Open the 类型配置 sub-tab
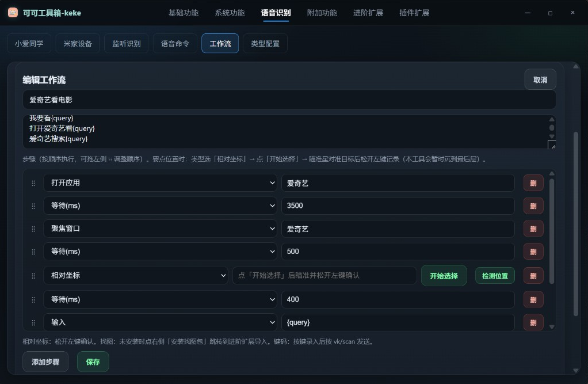Screen dimensions: 588x384 coord(265,44)
